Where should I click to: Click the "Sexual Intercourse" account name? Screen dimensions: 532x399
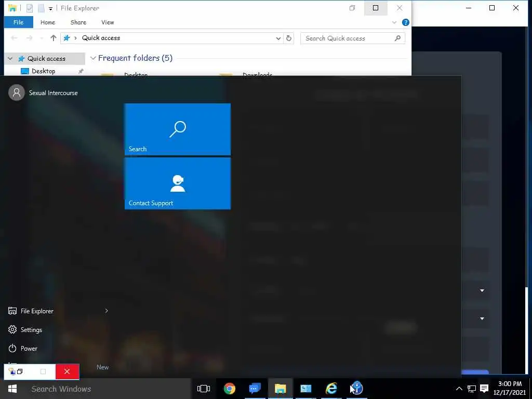54,92
